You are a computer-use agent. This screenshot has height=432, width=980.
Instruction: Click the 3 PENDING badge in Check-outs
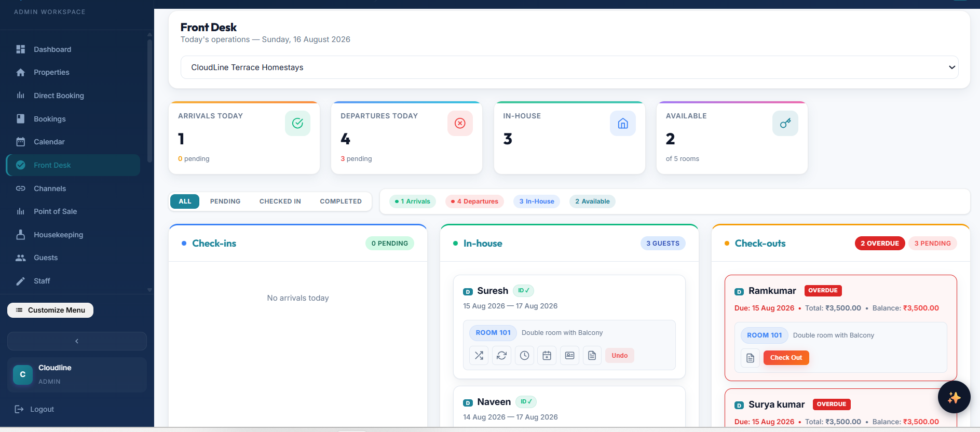933,244
